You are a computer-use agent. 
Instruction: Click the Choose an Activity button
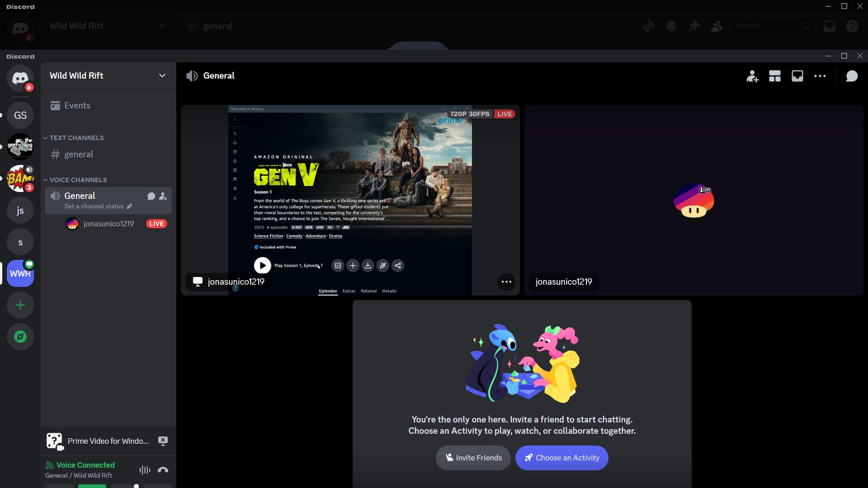point(561,458)
